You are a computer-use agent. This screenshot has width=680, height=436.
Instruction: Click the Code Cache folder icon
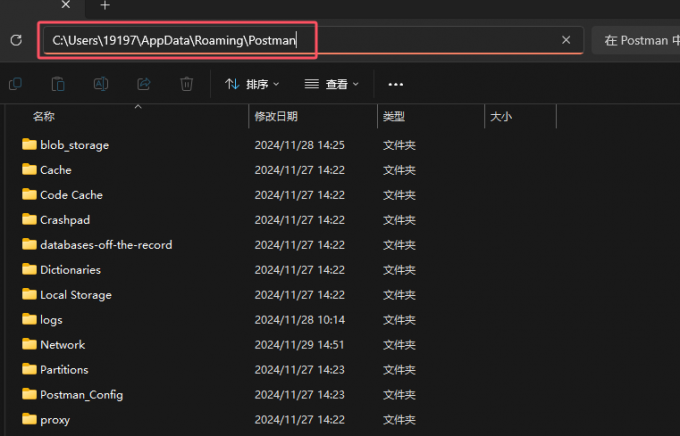(x=29, y=194)
